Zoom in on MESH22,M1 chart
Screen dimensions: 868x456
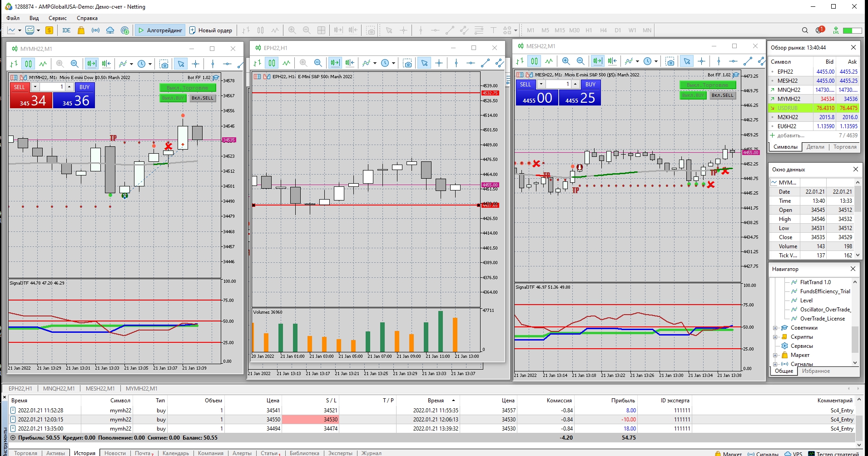pos(566,61)
